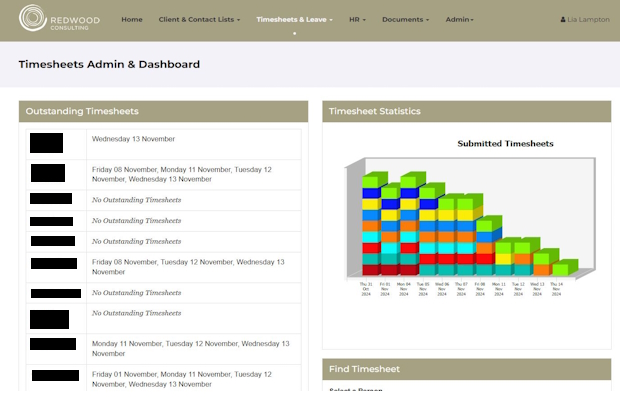Click the Timesheet Statistics panel header
This screenshot has width=620, height=397.
pyautogui.click(x=467, y=112)
